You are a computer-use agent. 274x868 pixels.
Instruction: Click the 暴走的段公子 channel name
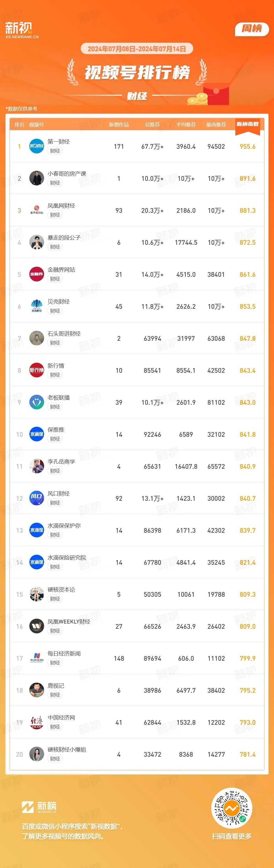64,238
